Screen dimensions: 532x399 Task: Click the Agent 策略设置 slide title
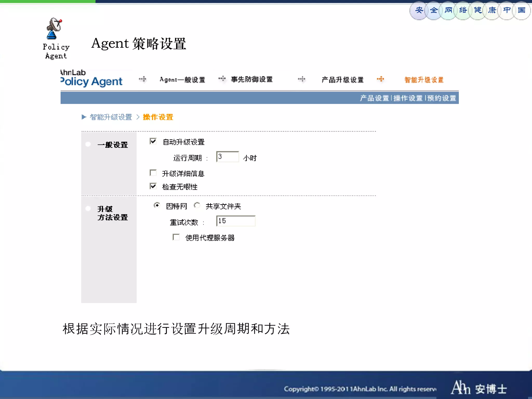click(139, 43)
